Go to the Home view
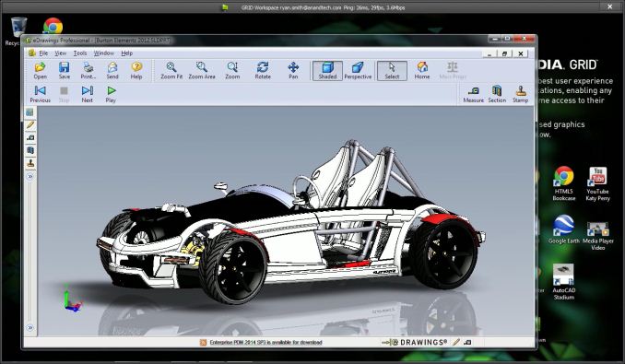This screenshot has height=364, width=625. (422, 70)
